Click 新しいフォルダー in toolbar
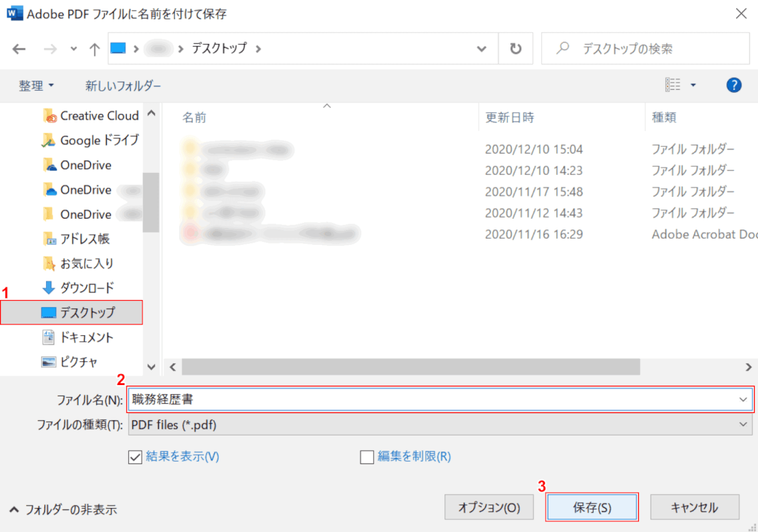This screenshot has width=758, height=532. click(x=123, y=86)
